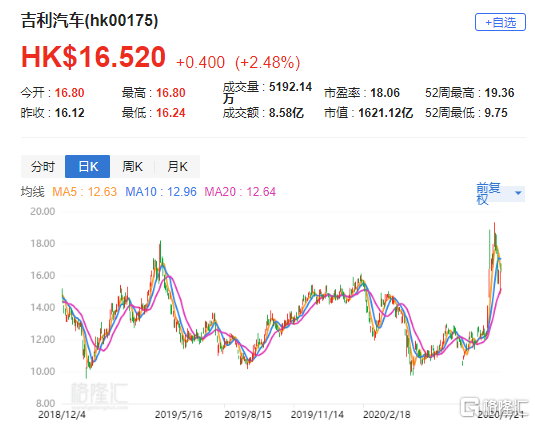This screenshot has height=424, width=535.
Task: Click 今开 value 16.80
Action: [69, 93]
